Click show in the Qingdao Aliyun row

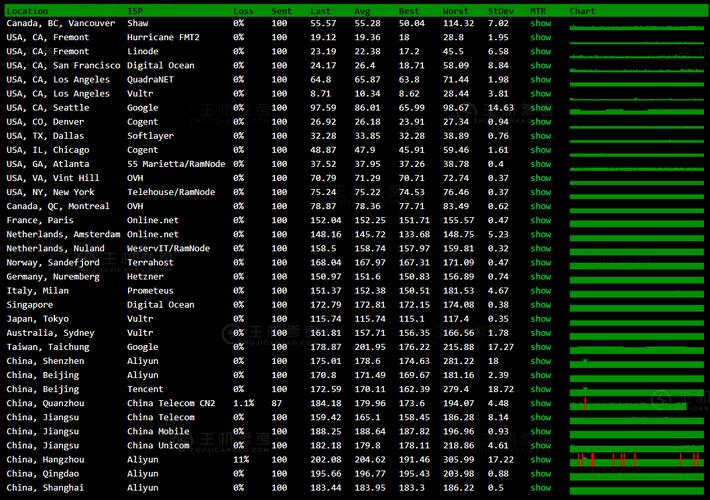point(541,473)
